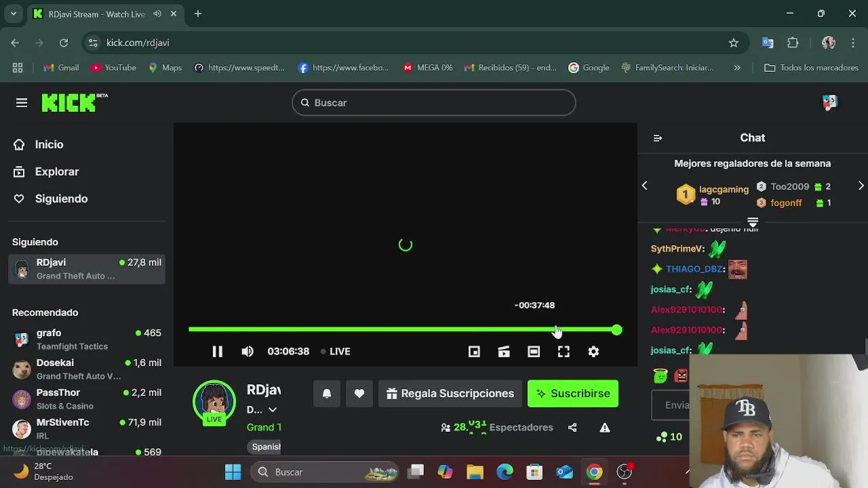Click SythPrimeV username in chat
The height and width of the screenshot is (488, 868).
click(x=677, y=249)
